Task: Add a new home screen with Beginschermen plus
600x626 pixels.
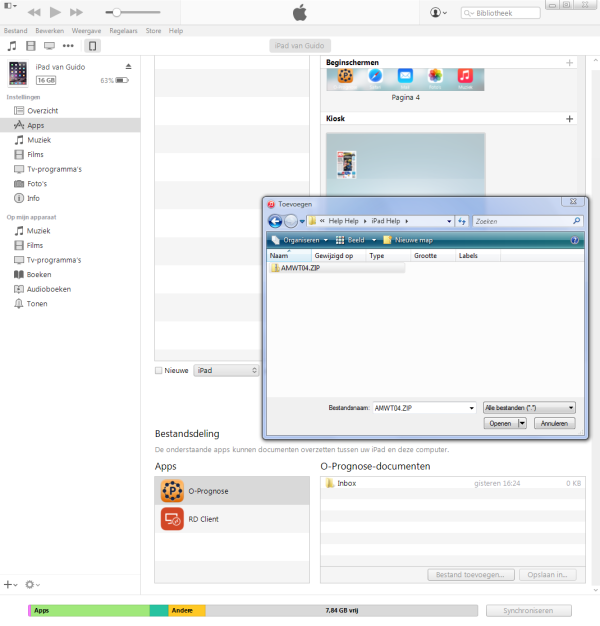Action: pos(570,63)
